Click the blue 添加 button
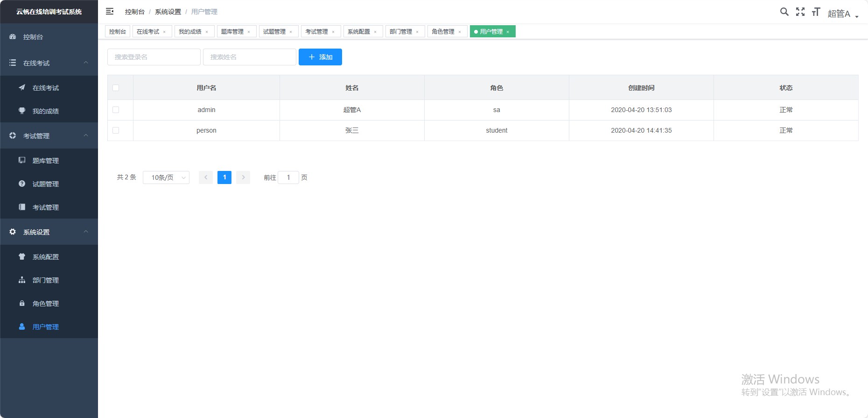Viewport: 868px width, 418px height. [x=320, y=57]
